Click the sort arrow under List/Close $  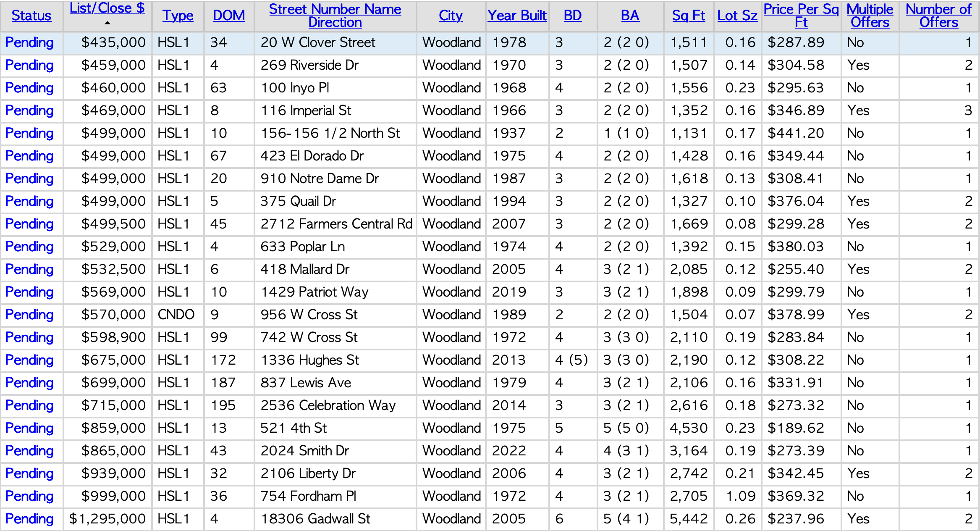click(107, 24)
